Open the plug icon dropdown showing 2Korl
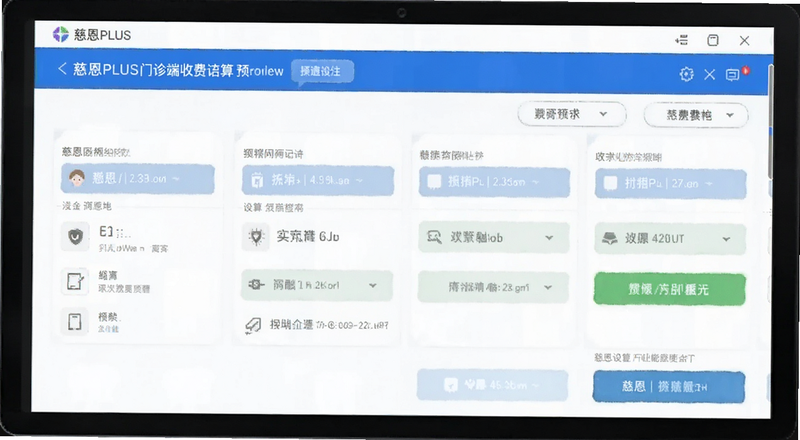800x440 pixels. (317, 285)
